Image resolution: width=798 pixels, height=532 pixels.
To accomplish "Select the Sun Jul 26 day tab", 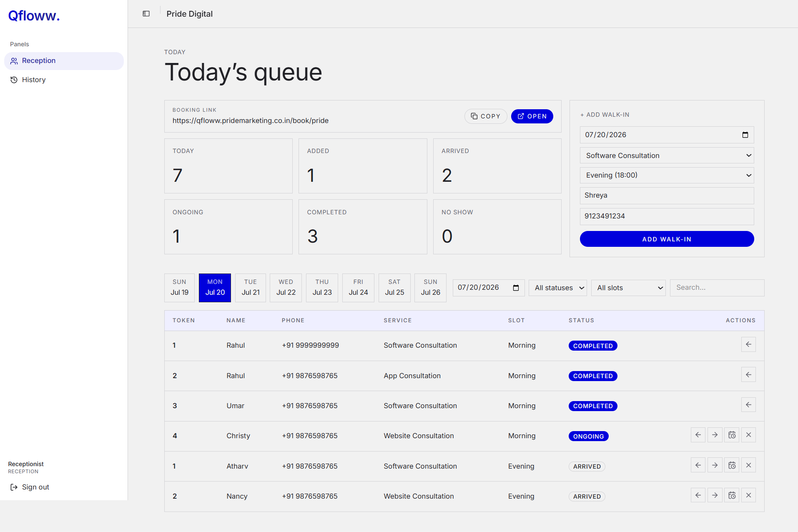I will click(430, 288).
